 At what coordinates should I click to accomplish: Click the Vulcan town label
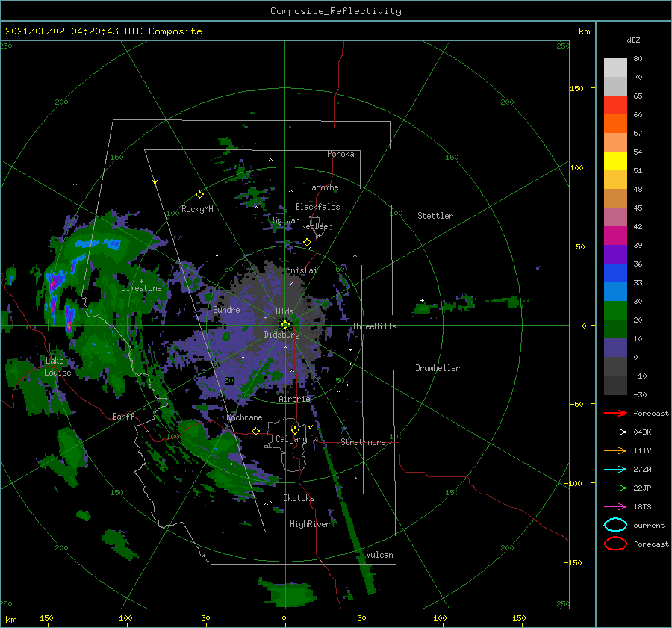(379, 555)
